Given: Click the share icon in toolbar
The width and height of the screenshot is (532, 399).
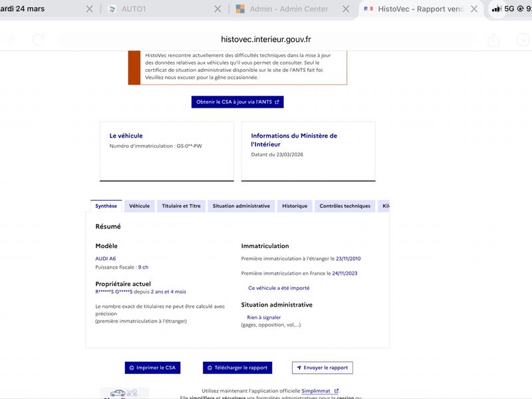Looking at the screenshot, I should point(493,40).
